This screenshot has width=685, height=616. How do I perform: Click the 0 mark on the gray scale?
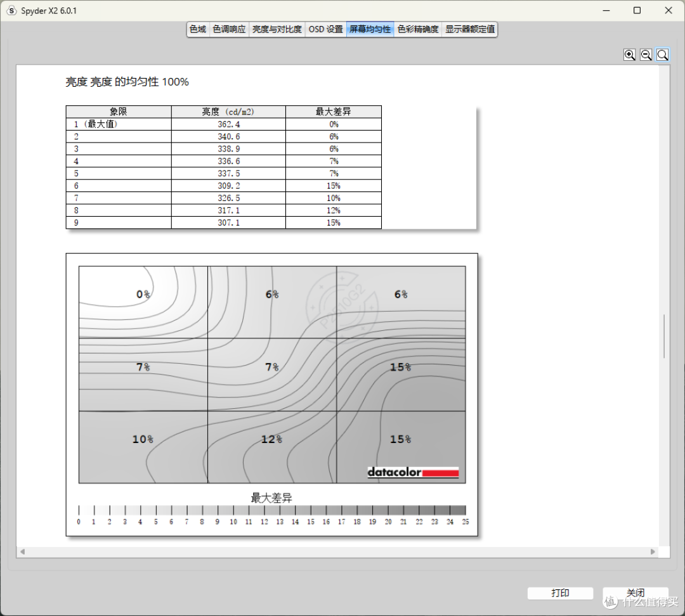coord(79,522)
